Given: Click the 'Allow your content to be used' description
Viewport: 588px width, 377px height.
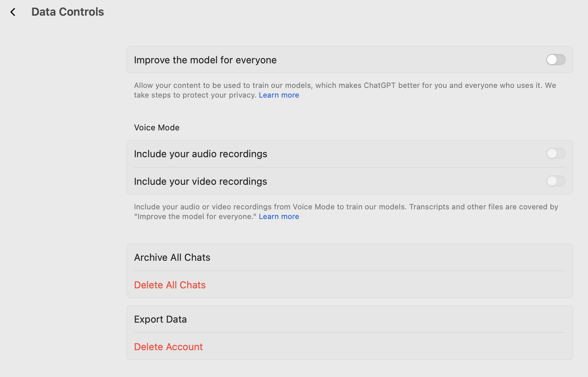Looking at the screenshot, I should 345,90.
